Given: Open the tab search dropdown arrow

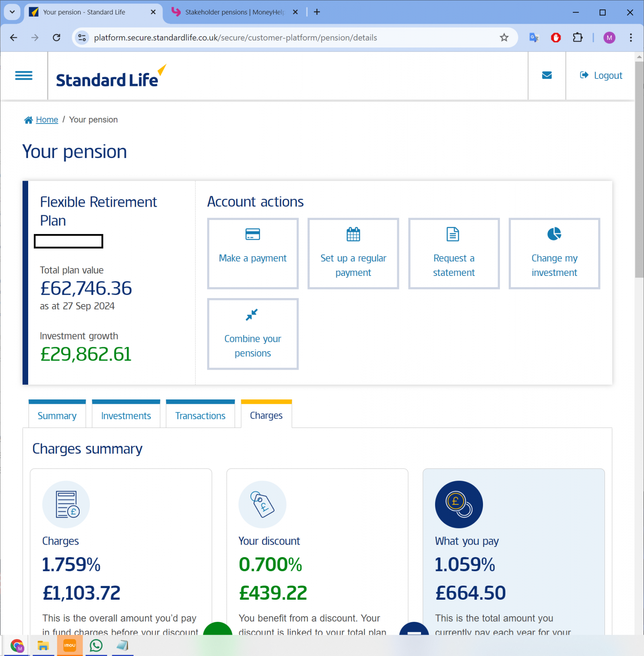Looking at the screenshot, I should pos(12,12).
